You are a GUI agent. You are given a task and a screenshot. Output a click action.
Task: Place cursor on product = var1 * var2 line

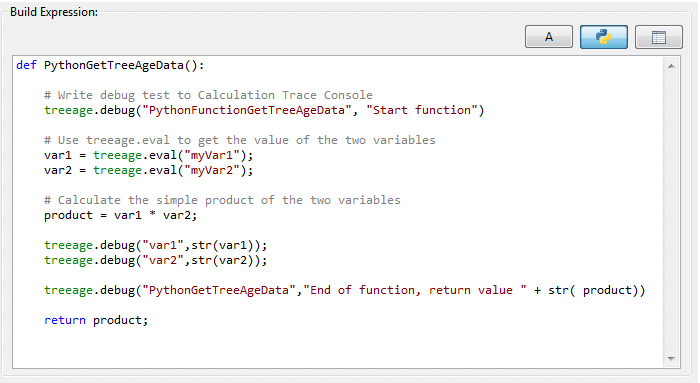coord(120,215)
